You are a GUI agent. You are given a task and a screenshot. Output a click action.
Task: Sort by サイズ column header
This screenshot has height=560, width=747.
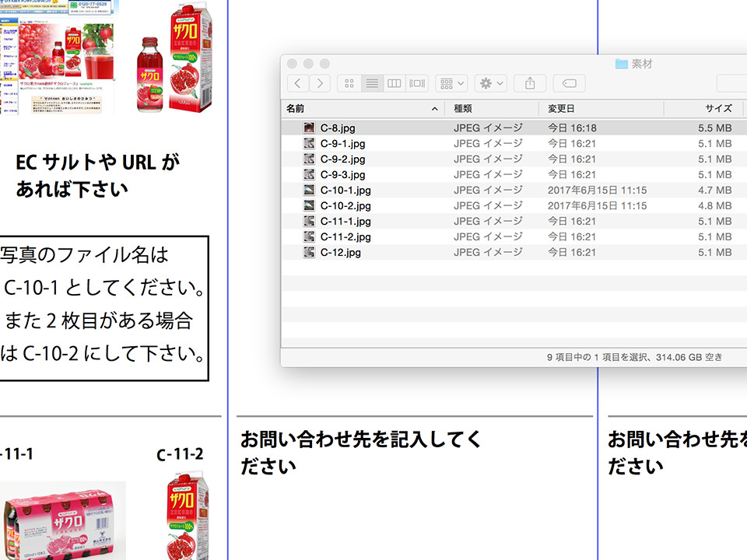coord(703,109)
